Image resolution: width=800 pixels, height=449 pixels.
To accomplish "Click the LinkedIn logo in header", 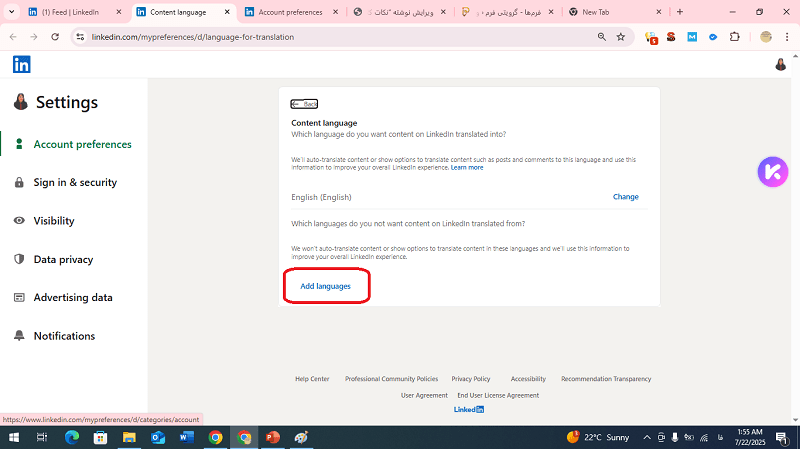I will pyautogui.click(x=21, y=64).
